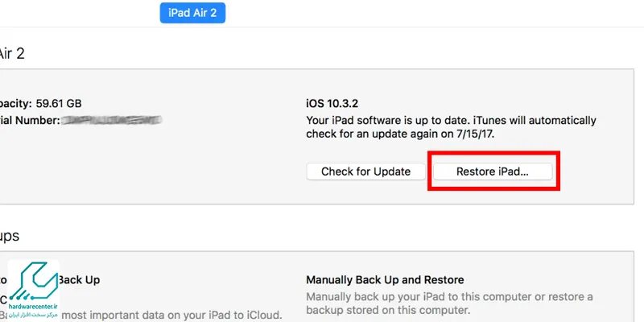Screen dimensions: 644x322
Task: Click the Manually Back Up and Restore heading
Action: click(x=385, y=280)
